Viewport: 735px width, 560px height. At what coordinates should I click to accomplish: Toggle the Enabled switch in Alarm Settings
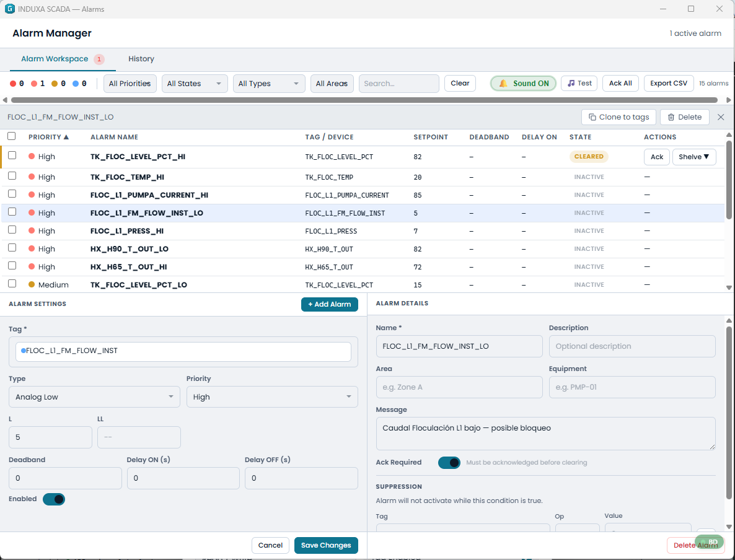54,499
